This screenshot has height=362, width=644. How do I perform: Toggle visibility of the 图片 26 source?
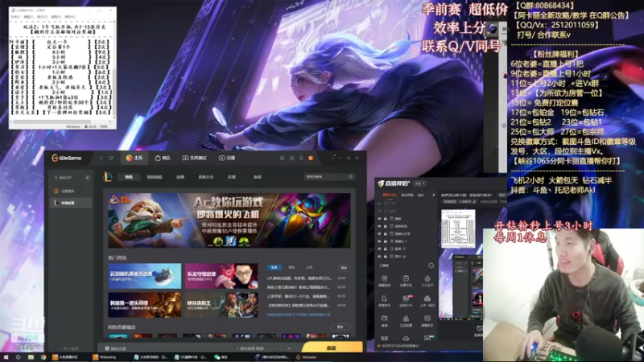(379, 256)
